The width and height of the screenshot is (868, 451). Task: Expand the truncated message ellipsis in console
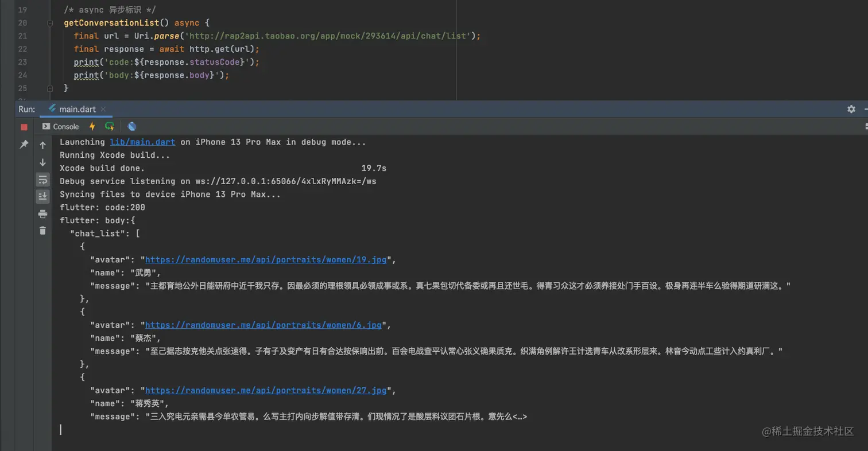click(x=519, y=417)
